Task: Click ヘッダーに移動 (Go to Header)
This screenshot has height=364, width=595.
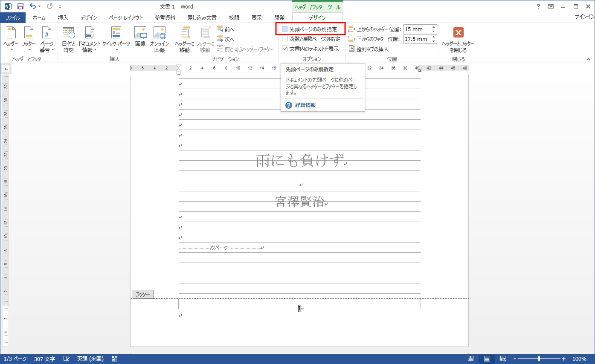Action: coord(185,39)
